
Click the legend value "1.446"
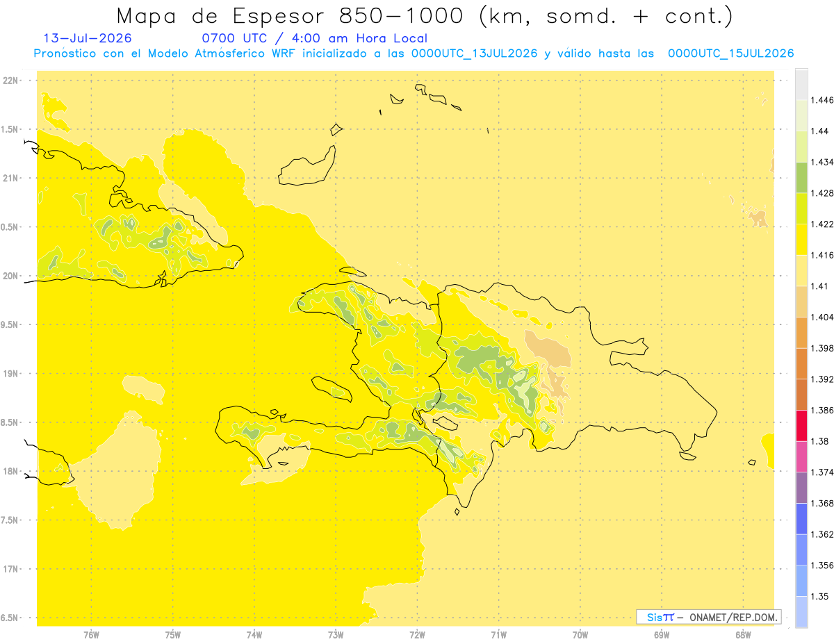(x=824, y=100)
